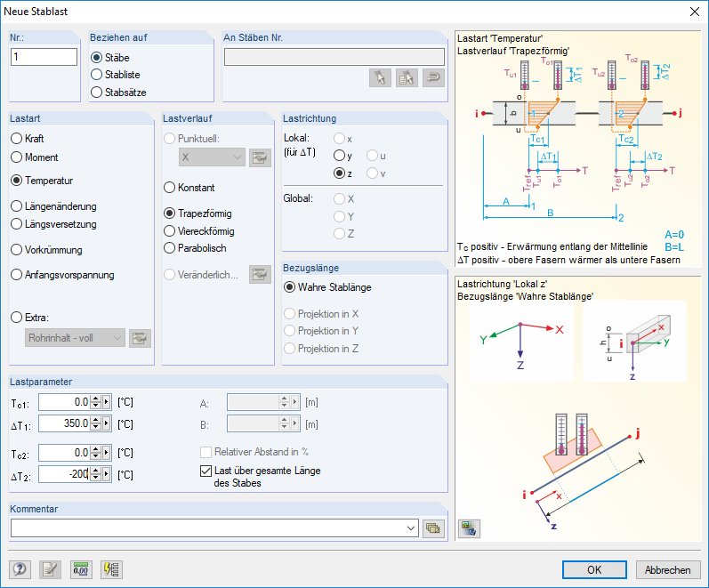
Task: Click the Abbrechen button
Action: pyautogui.click(x=668, y=569)
